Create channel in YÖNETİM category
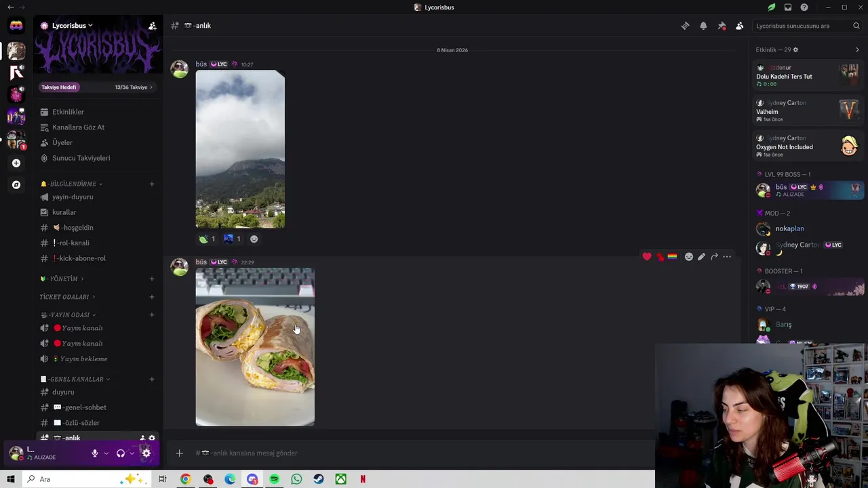This screenshot has width=868, height=488. [152, 279]
